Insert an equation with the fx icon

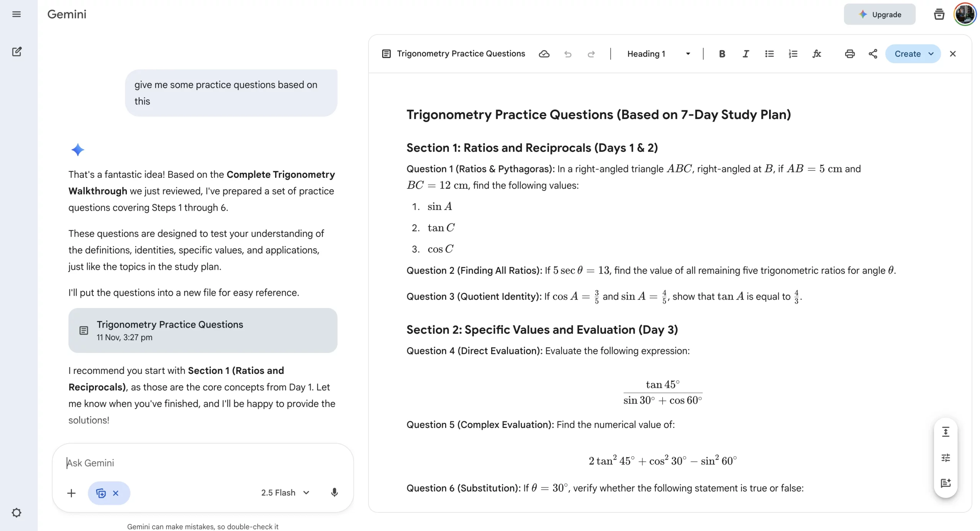[817, 54]
